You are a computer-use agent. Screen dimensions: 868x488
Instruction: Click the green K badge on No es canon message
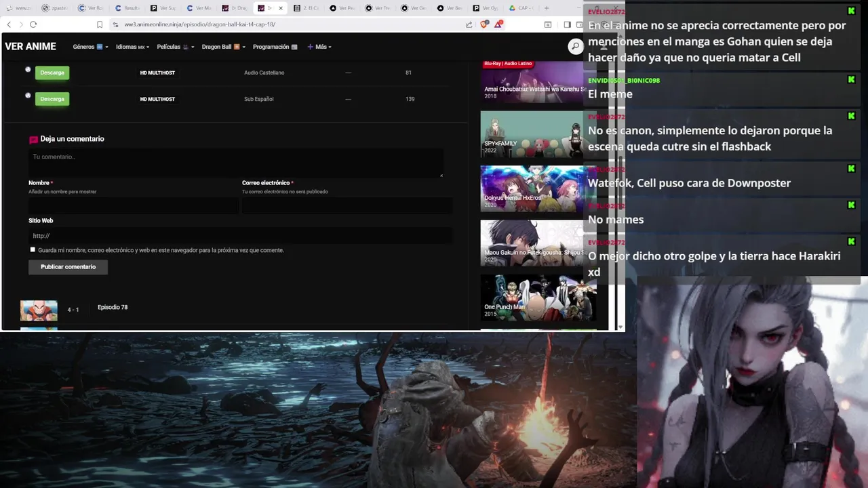coord(851,116)
